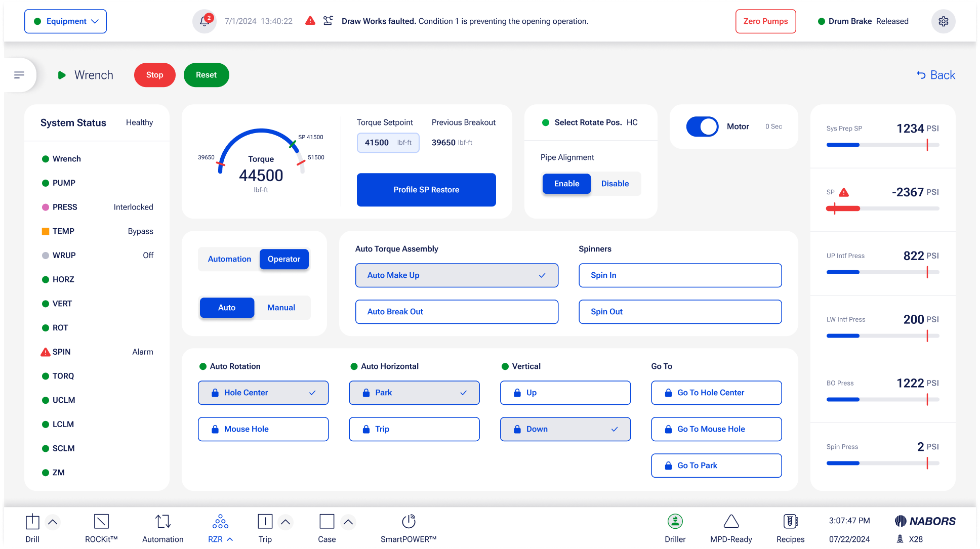This screenshot has width=980, height=549.
Task: Open the Trip icon in bottom bar
Action: (265, 521)
